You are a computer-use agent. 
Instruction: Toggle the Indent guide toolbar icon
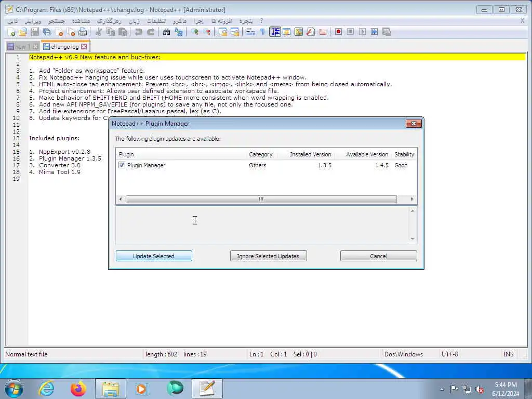[275, 32]
